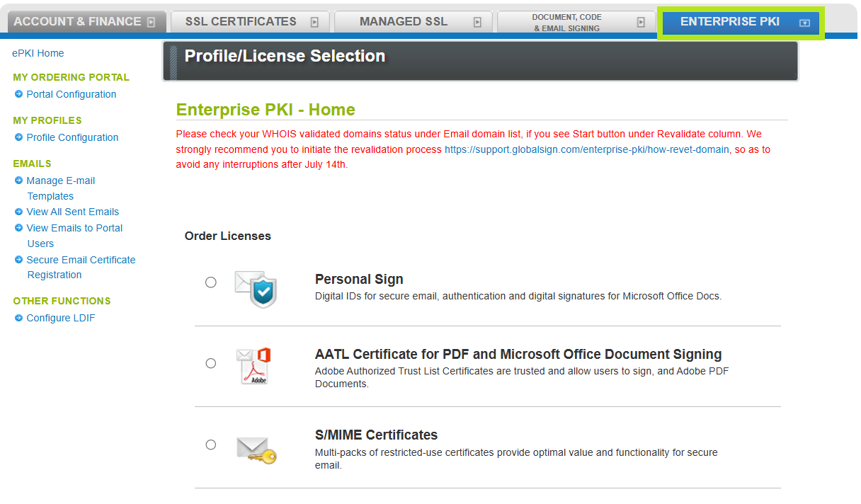Image resolution: width=861 pixels, height=504 pixels.
Task: Click arrow bullet beside Profile Configuration
Action: click(19, 137)
